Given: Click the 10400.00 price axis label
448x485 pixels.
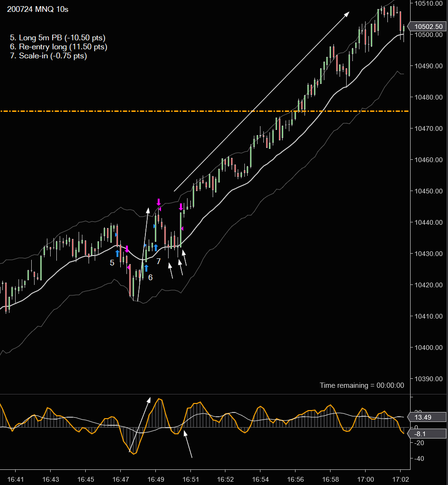Looking at the screenshot, I should (428, 348).
